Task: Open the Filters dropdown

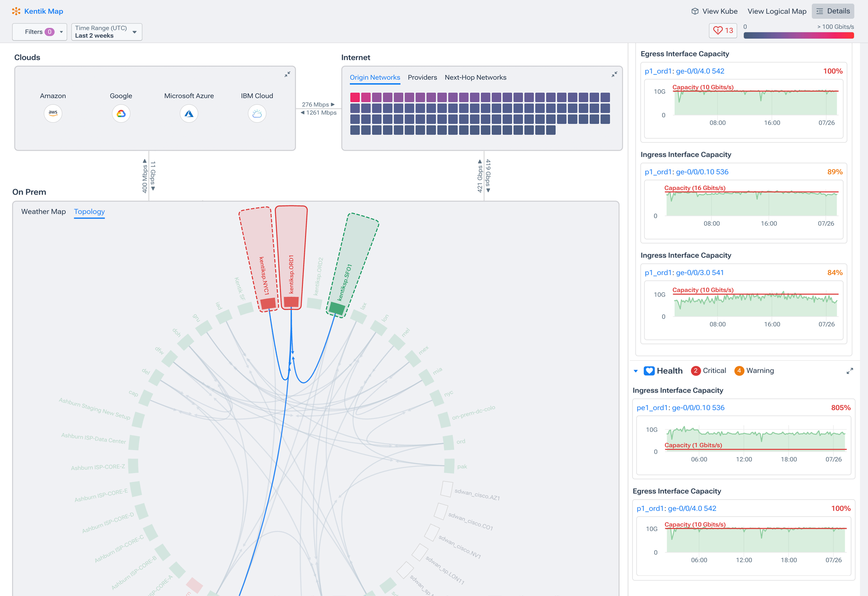Action: pos(39,32)
